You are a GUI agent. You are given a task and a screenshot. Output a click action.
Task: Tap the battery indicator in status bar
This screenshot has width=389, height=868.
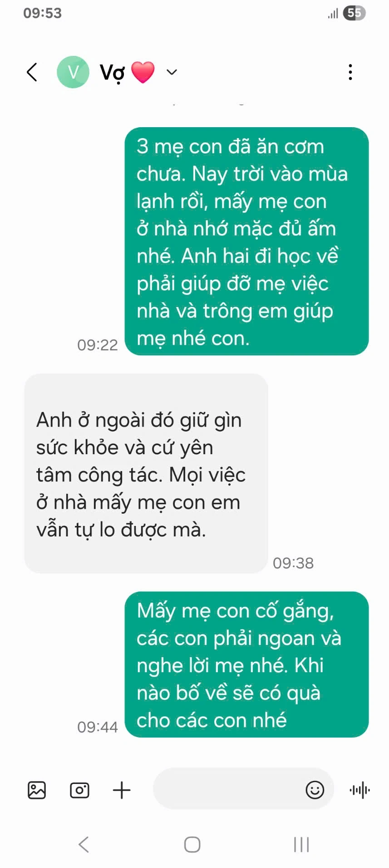coord(354,13)
